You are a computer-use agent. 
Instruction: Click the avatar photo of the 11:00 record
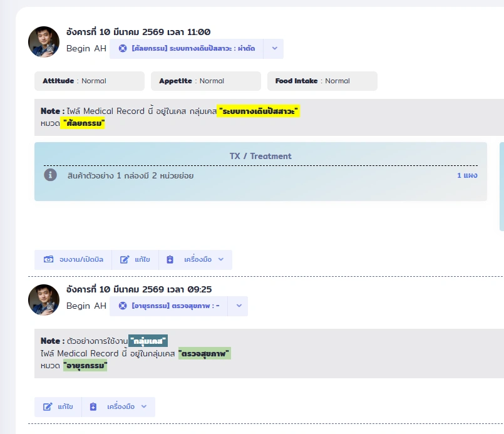(x=44, y=42)
